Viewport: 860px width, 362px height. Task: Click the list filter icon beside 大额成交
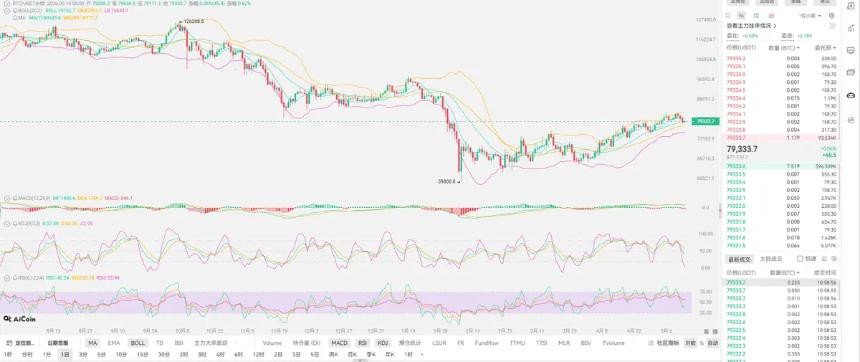823,258
